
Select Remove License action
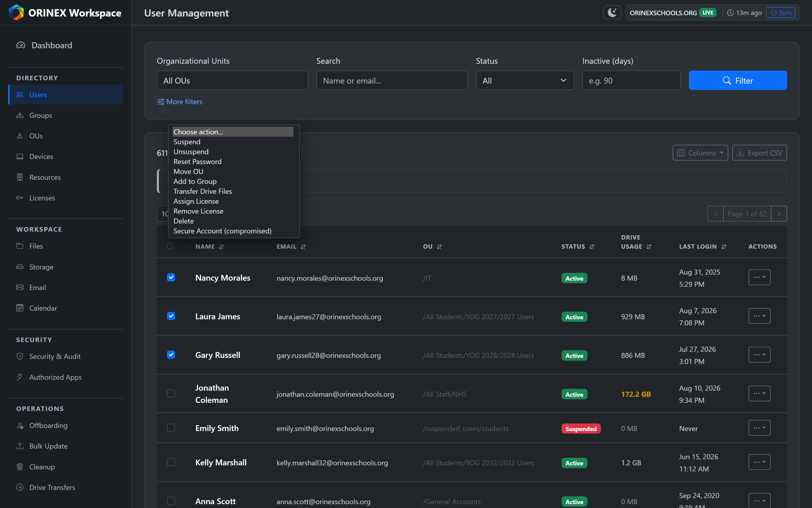click(233, 211)
